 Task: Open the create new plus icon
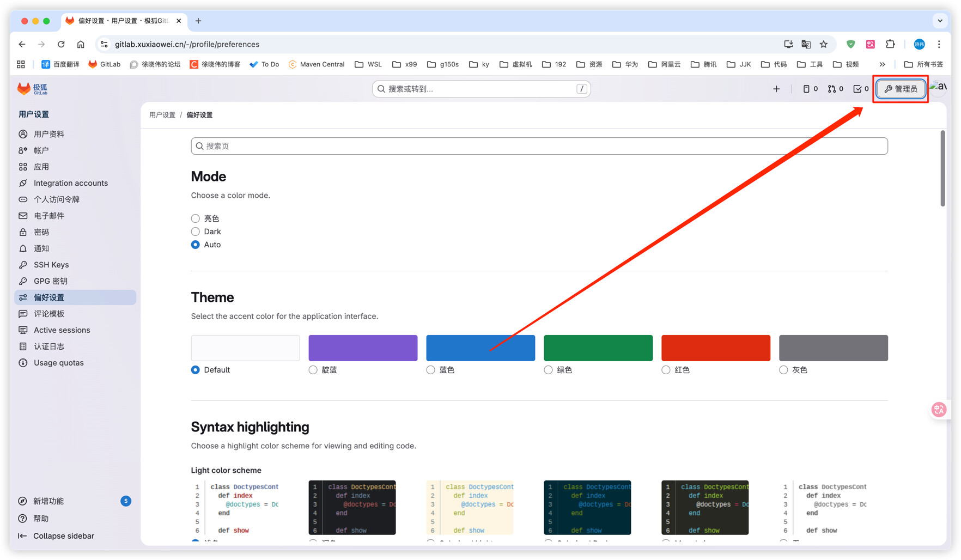[776, 89]
